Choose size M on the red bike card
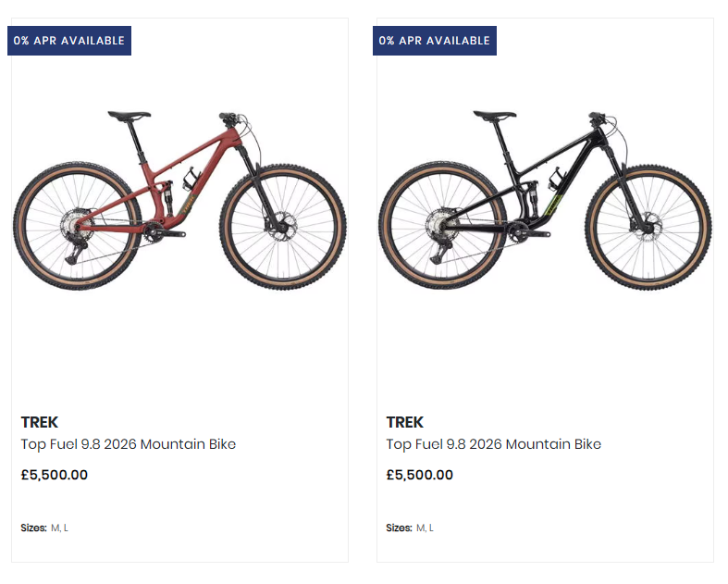Image resolution: width=728 pixels, height=584 pixels. click(55, 528)
